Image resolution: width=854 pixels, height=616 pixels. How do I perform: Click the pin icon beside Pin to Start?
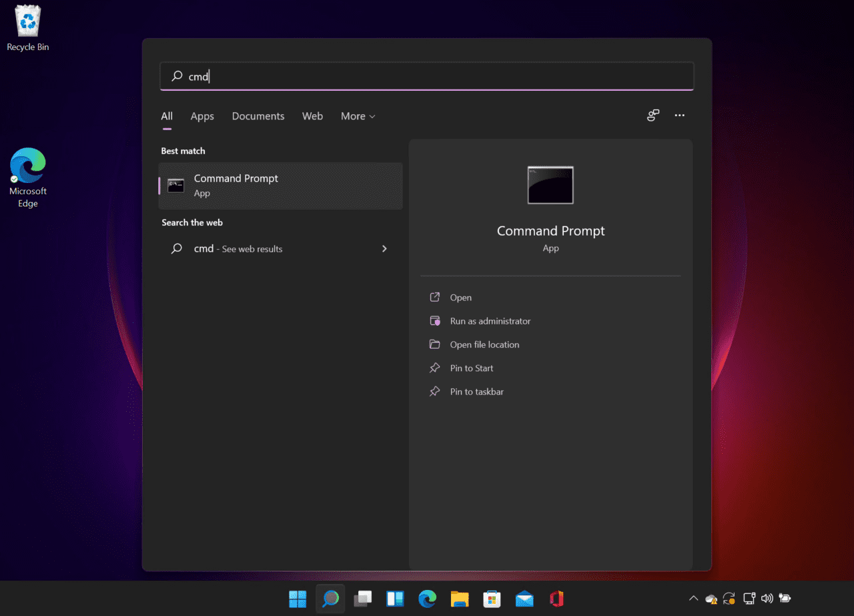click(x=435, y=368)
